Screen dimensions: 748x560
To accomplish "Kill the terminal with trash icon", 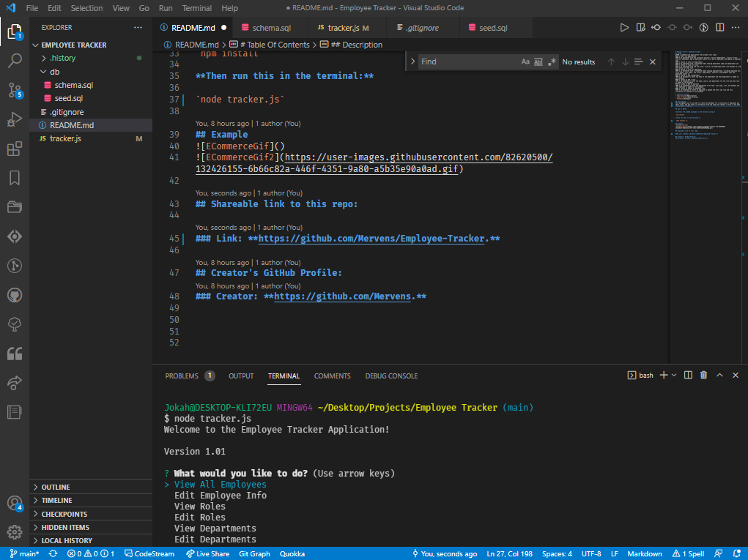I will click(703, 376).
